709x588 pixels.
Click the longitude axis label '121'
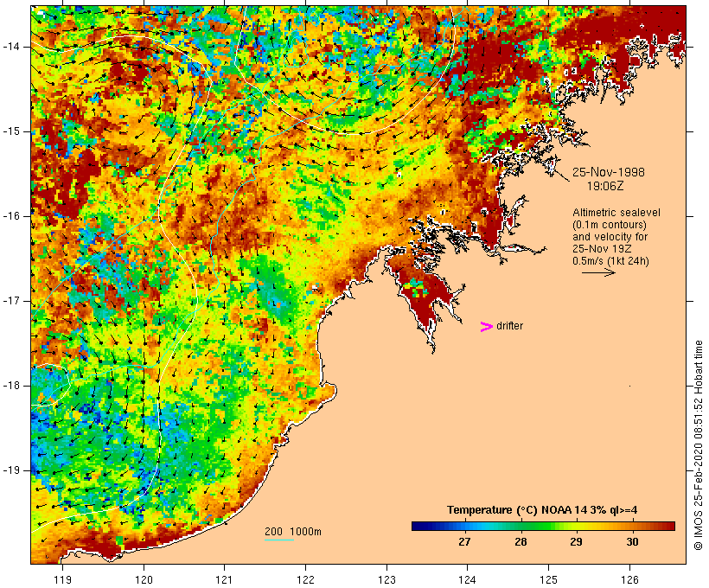pyautogui.click(x=224, y=579)
